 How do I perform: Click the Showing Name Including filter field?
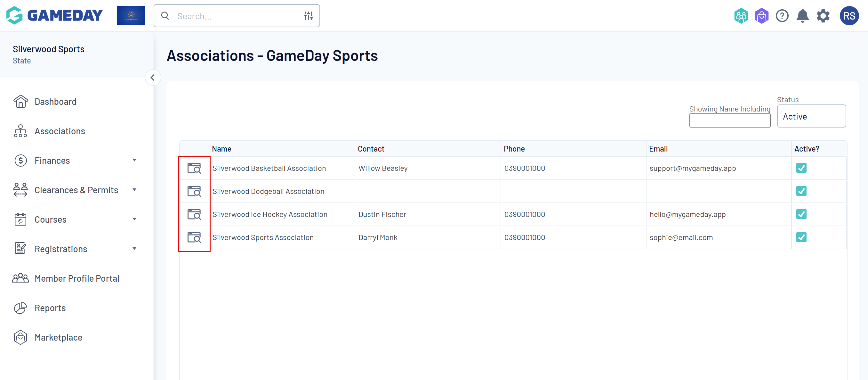coord(729,121)
